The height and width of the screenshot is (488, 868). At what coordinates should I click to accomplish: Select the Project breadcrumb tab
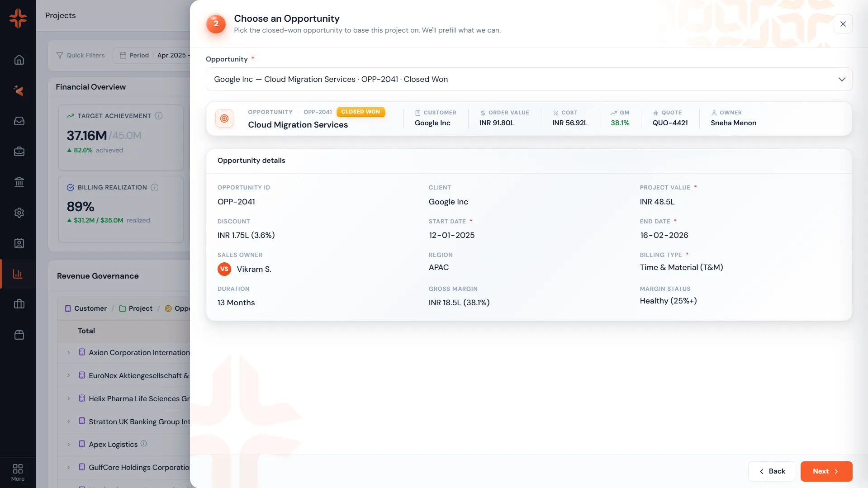(136, 308)
